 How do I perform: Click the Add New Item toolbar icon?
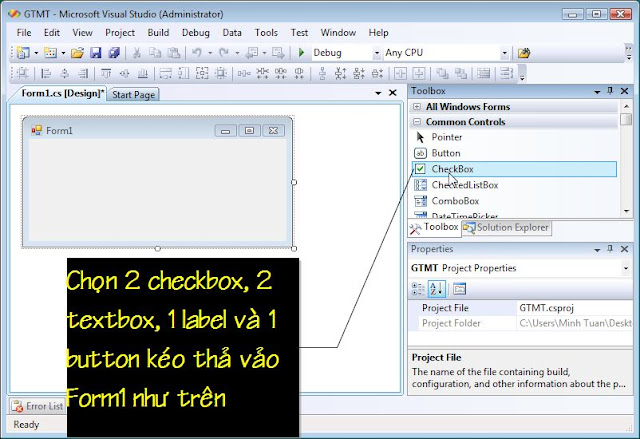50,53
